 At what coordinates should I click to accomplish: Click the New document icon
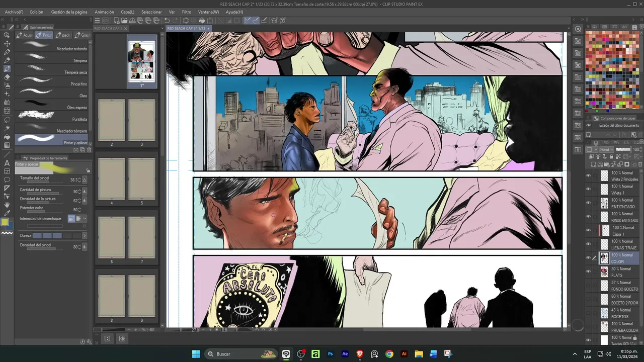click(x=116, y=21)
